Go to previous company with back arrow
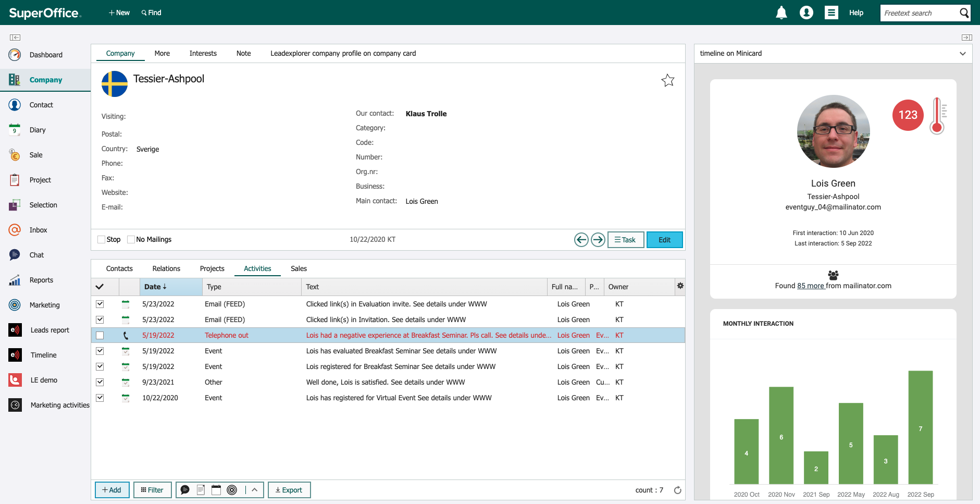 point(581,240)
